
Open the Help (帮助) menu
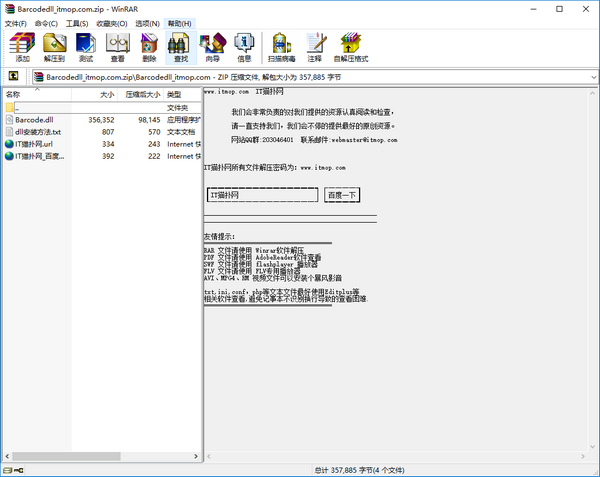179,24
